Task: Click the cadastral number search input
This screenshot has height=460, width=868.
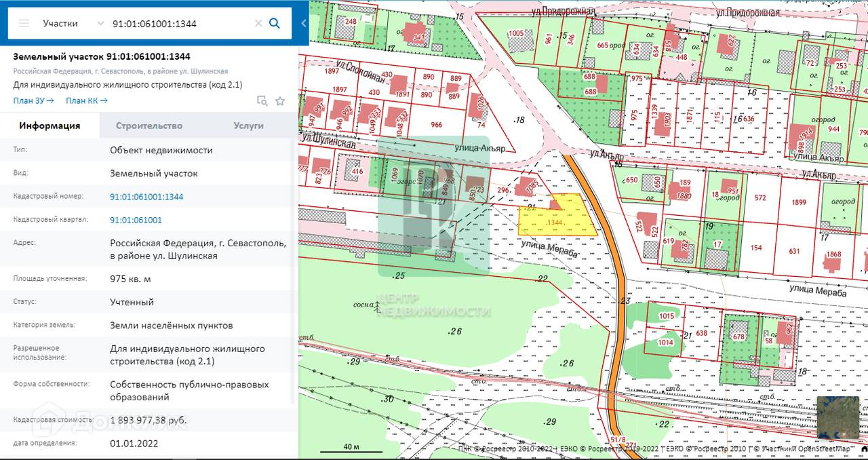Action: 180,23
